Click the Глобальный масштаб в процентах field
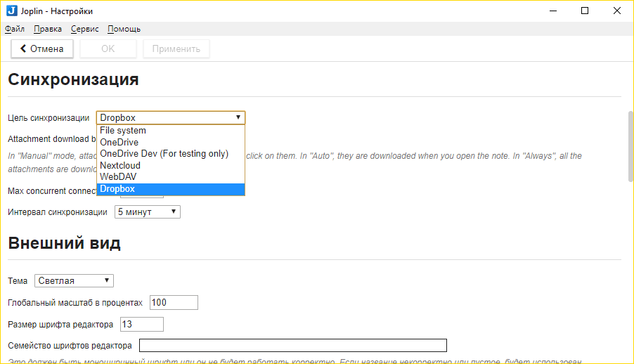 pos(174,303)
